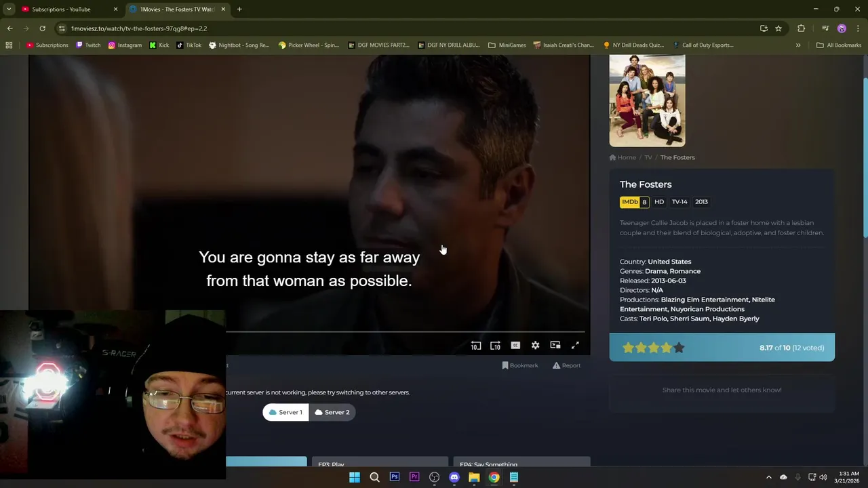Open media controls in Chrome toolbar

tap(825, 28)
